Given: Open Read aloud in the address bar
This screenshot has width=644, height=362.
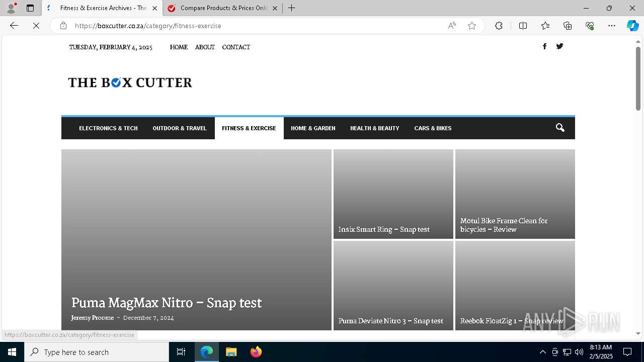Looking at the screenshot, I should 452,26.
